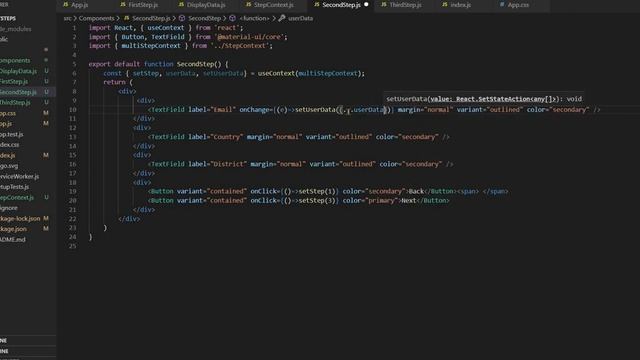The width and height of the screenshot is (640, 360).
Task: Select the SecondStep.js editor tab
Action: pyautogui.click(x=341, y=5)
